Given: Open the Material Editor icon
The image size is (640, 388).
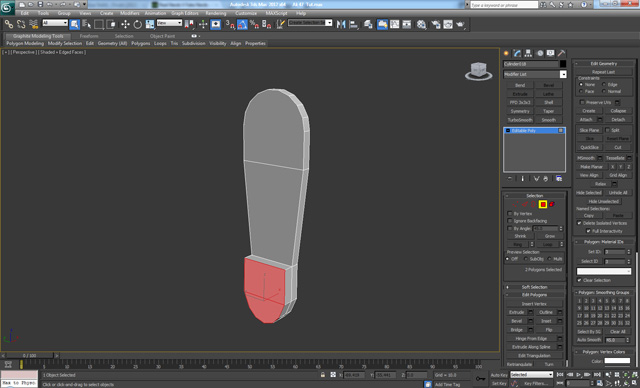Looking at the screenshot, I should tap(421, 24).
